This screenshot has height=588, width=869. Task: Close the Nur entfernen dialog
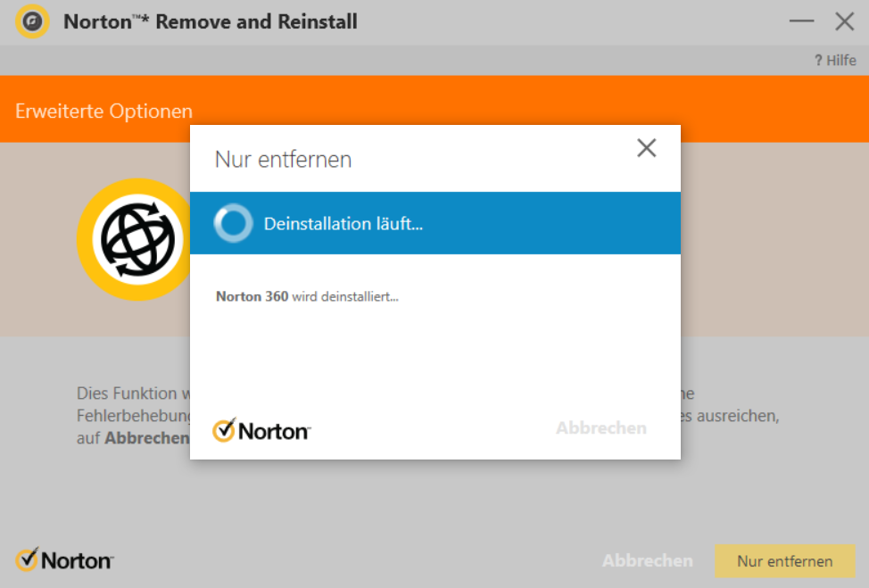(x=646, y=148)
